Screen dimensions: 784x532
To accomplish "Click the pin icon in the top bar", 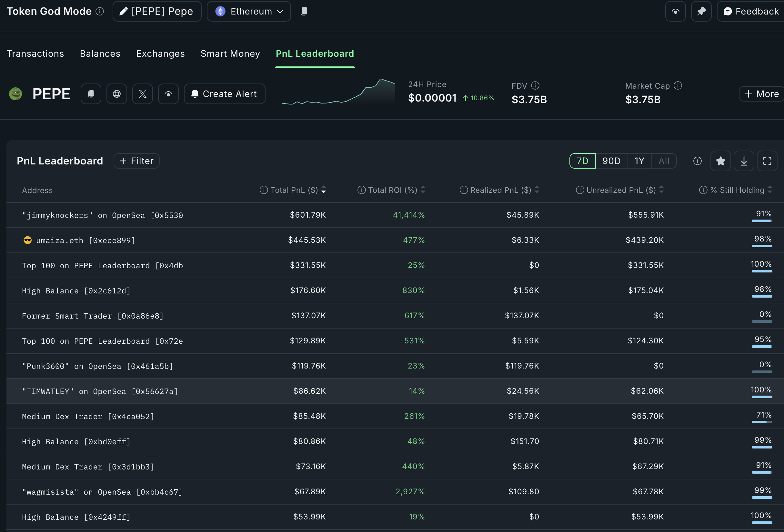I will click(701, 12).
